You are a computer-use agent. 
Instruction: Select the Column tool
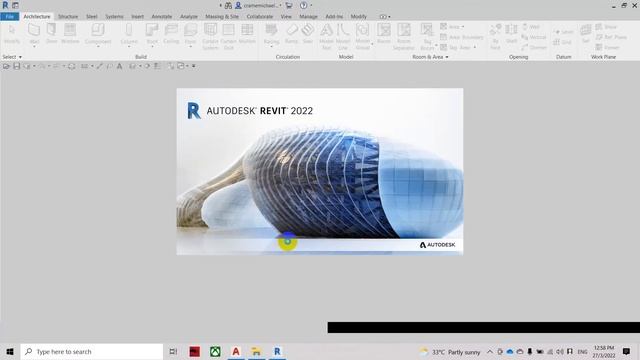tap(129, 33)
